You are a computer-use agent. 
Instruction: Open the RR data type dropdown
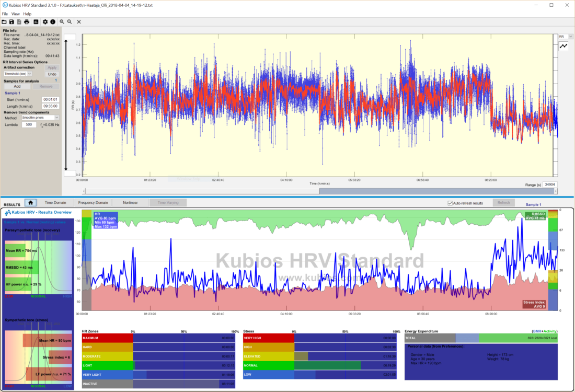(566, 37)
